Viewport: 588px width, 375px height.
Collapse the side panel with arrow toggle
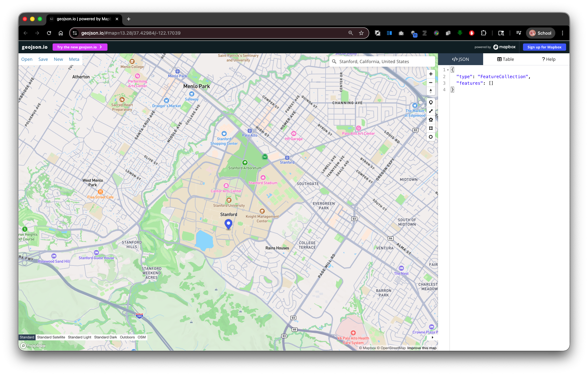click(432, 337)
